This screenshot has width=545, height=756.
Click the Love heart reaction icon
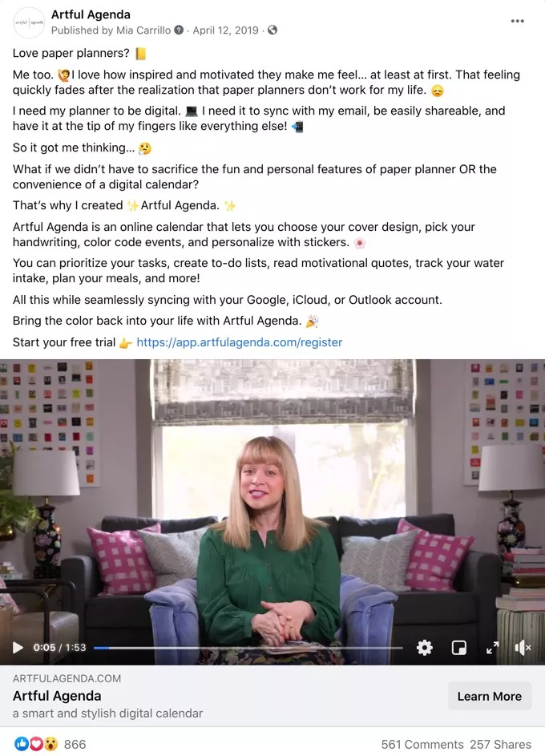(x=36, y=744)
